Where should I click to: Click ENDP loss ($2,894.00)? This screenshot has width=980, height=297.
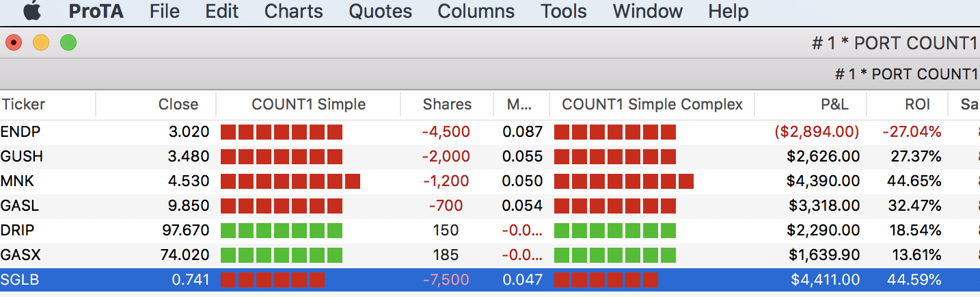coord(817,131)
